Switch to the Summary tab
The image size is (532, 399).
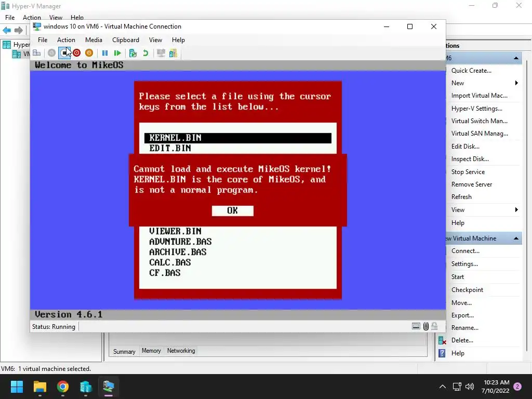pos(124,352)
